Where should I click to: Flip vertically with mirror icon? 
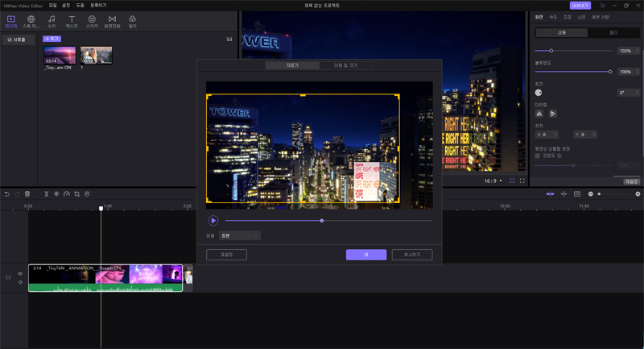click(553, 114)
